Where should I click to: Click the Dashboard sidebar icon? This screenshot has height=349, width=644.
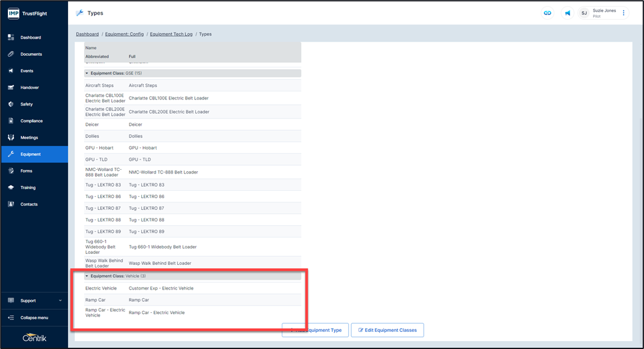tap(11, 37)
